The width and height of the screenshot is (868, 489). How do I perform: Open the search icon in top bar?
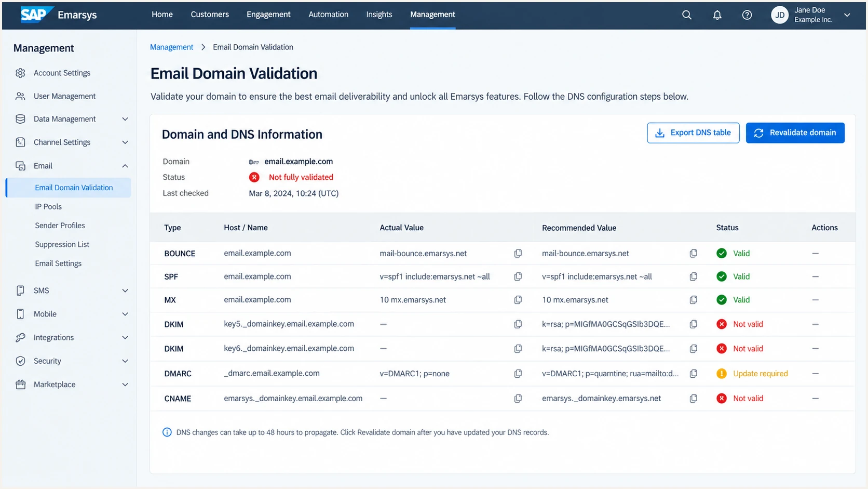(x=687, y=15)
